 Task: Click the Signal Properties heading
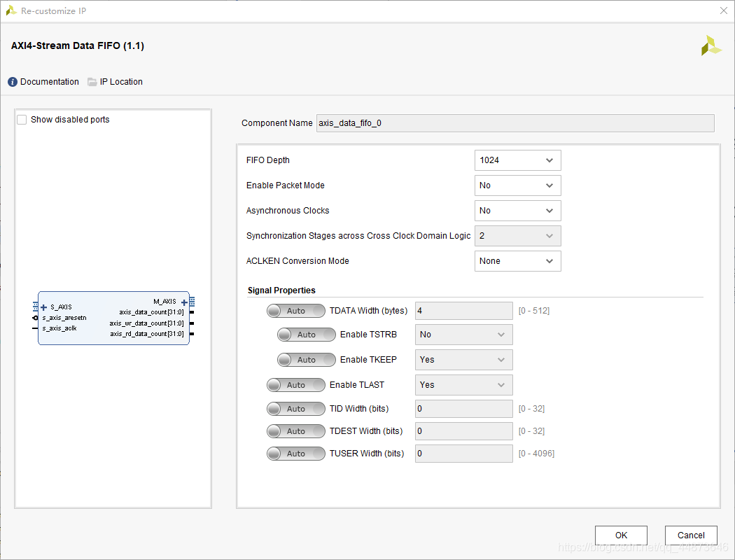(x=281, y=290)
